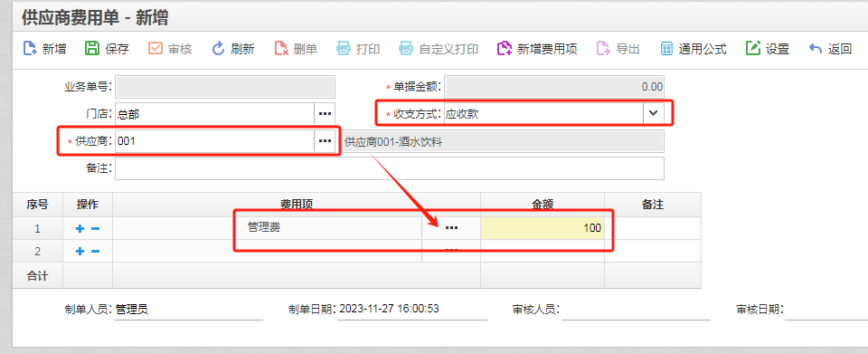Click the 新增 (new) toolbar icon
Screen dimensions: 868x354
point(30,49)
